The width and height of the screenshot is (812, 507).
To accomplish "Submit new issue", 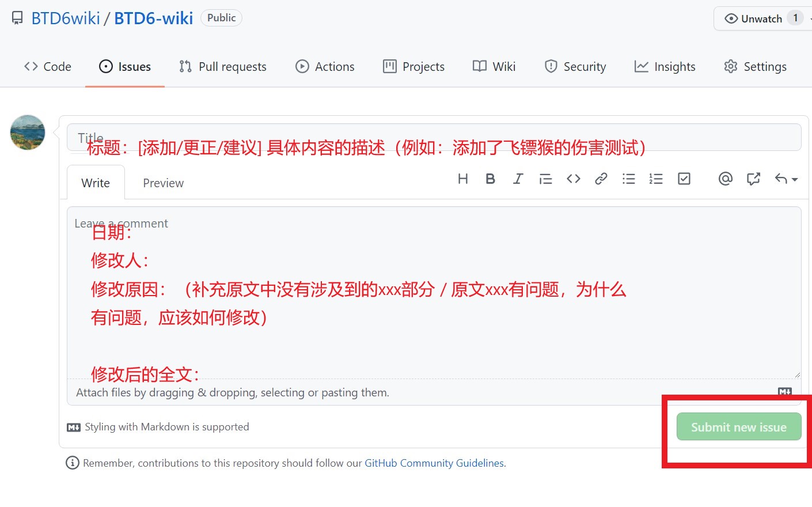I will (739, 427).
